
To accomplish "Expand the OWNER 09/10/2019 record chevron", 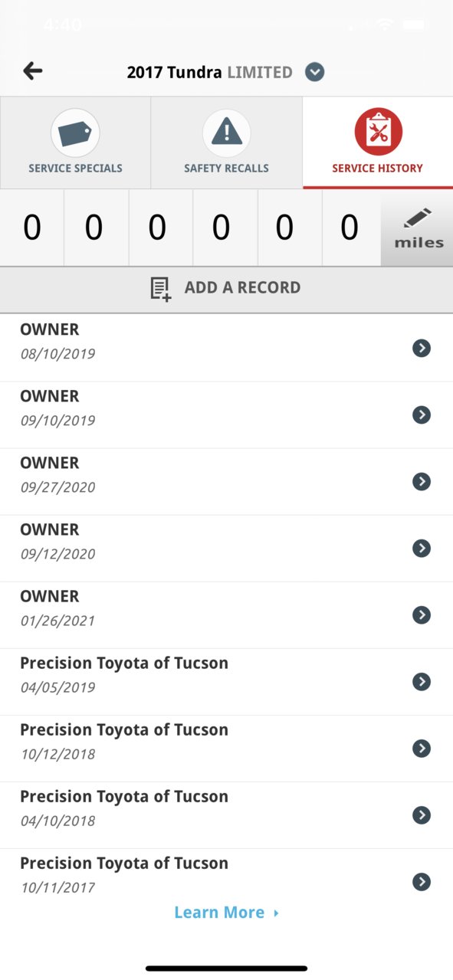I will click(421, 415).
